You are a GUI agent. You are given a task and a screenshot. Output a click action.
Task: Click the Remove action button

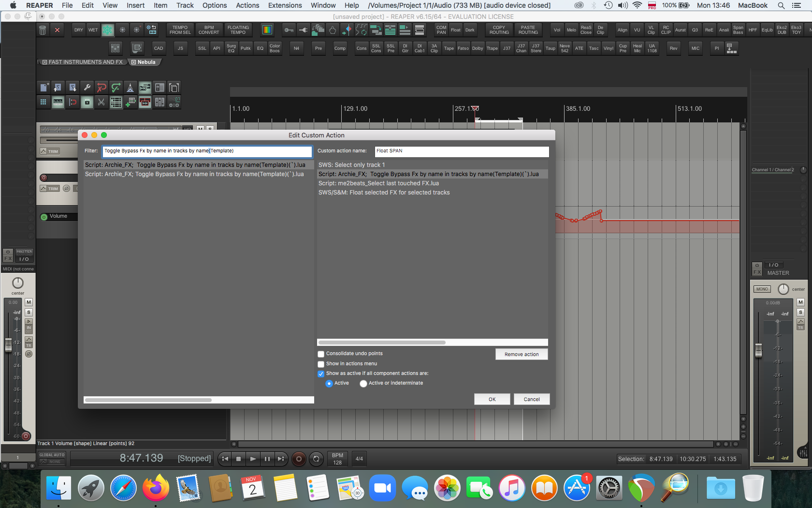point(522,354)
